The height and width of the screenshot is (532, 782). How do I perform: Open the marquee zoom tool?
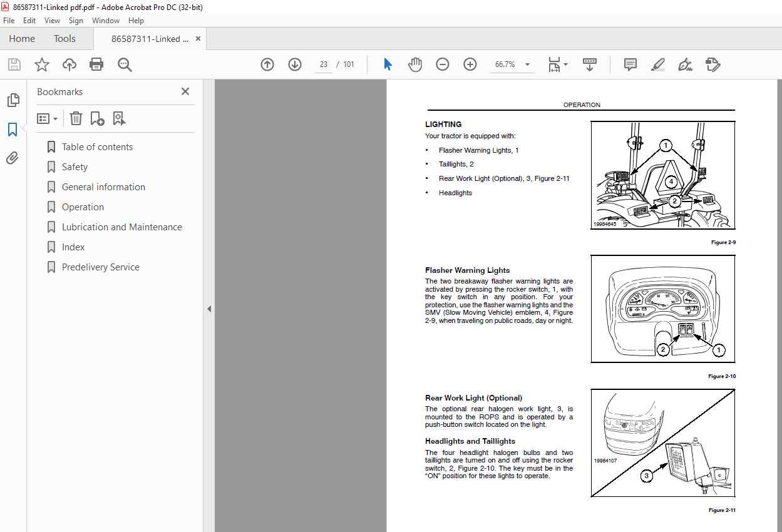coord(125,64)
